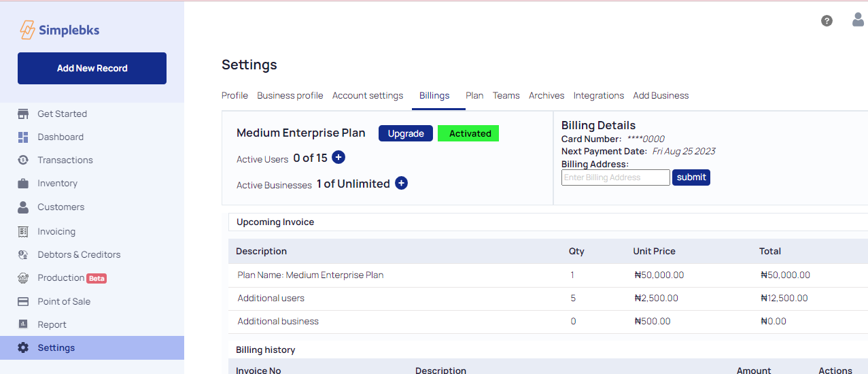868x374 pixels.
Task: Click the help question mark icon
Action: (827, 20)
